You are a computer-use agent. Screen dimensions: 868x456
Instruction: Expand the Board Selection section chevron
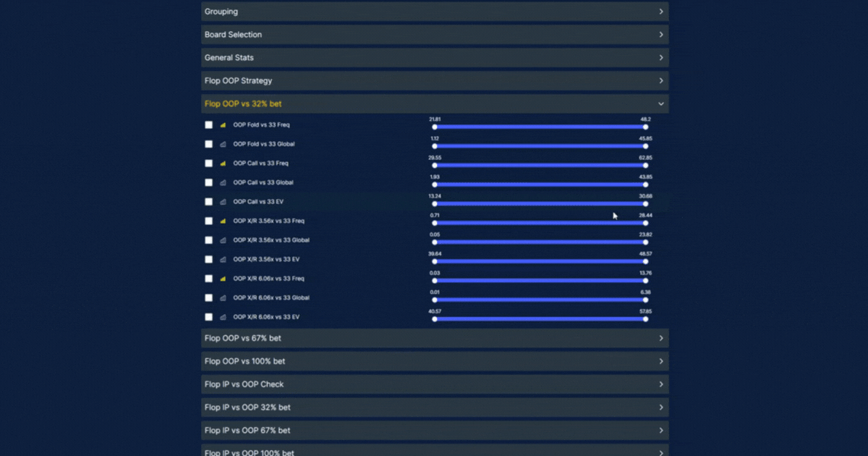660,35
